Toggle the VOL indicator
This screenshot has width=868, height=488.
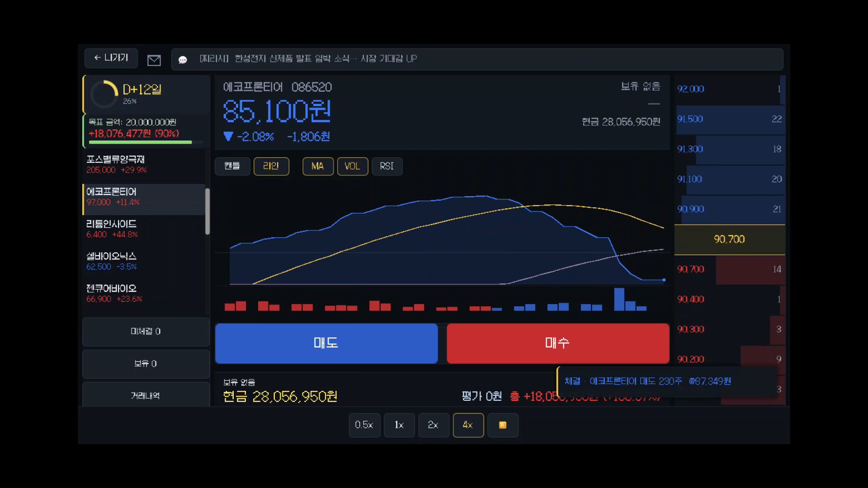click(353, 166)
